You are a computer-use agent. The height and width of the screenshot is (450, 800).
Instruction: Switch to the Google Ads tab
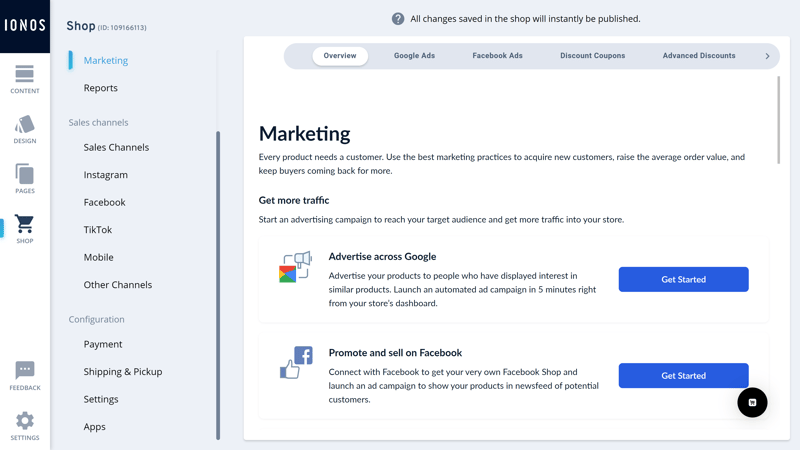(x=414, y=56)
